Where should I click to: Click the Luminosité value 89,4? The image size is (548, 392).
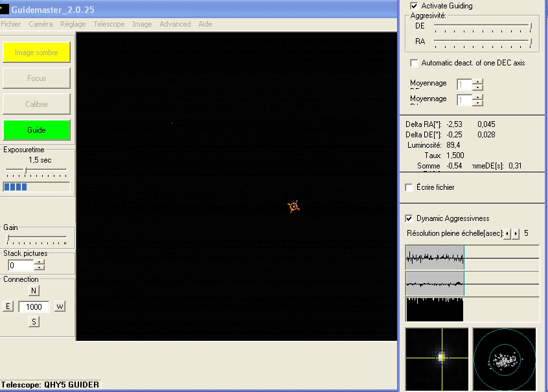click(x=453, y=145)
